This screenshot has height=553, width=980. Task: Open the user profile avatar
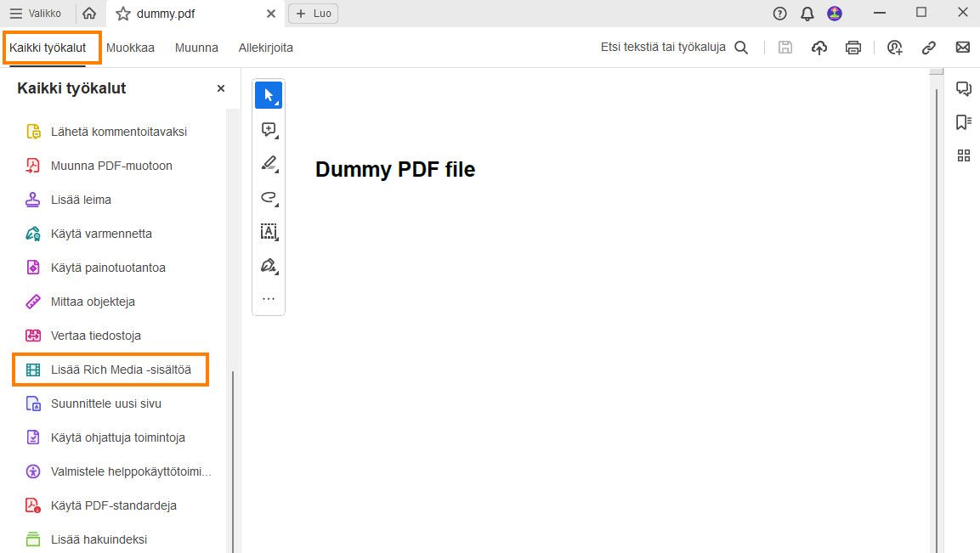pyautogui.click(x=835, y=13)
